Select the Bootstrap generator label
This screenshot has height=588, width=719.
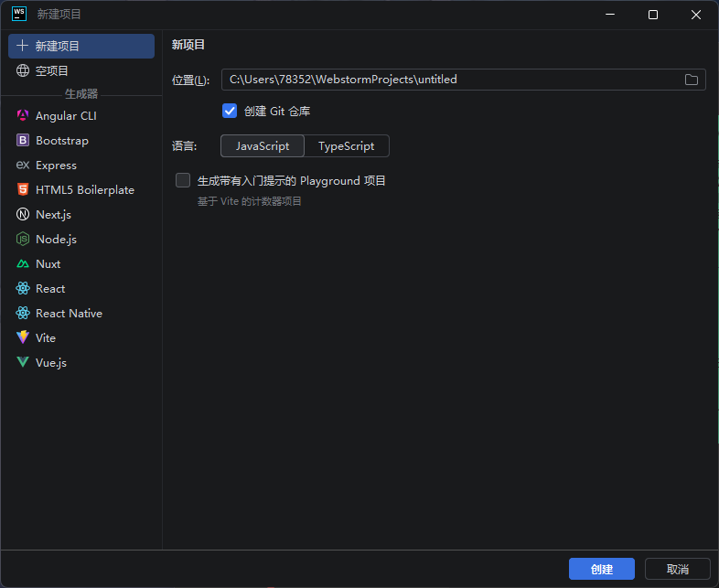62,141
